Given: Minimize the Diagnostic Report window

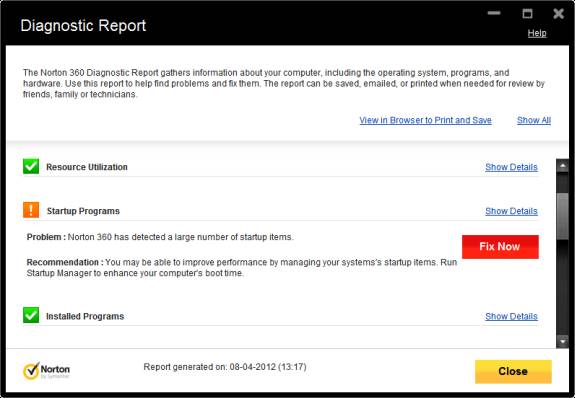Looking at the screenshot, I should pyautogui.click(x=494, y=13).
